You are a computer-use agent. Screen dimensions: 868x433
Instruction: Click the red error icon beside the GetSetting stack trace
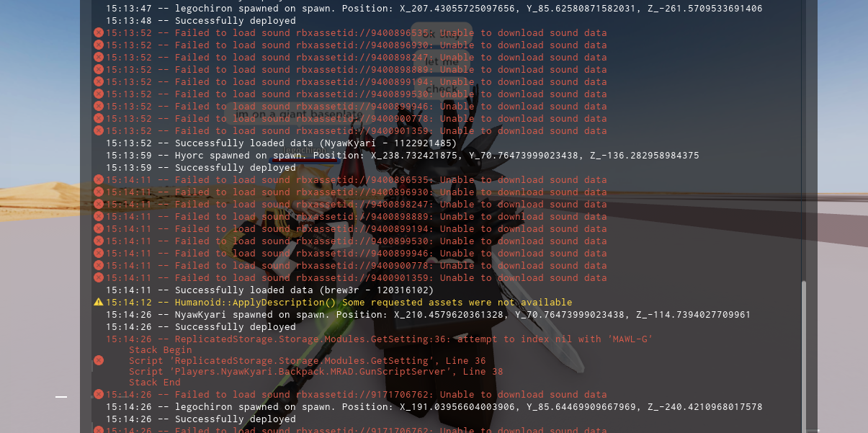[x=99, y=360]
